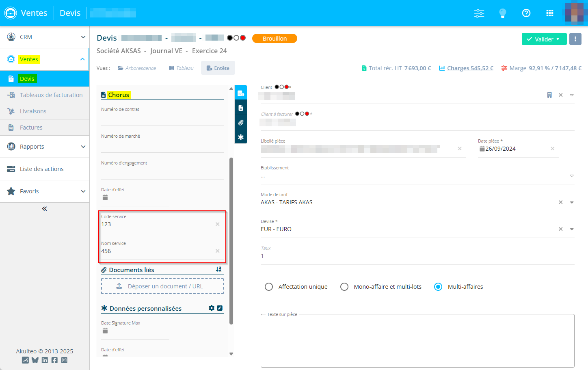Open the Devise dropdown arrow
Viewport: 588px width, 370px height.
pos(572,229)
